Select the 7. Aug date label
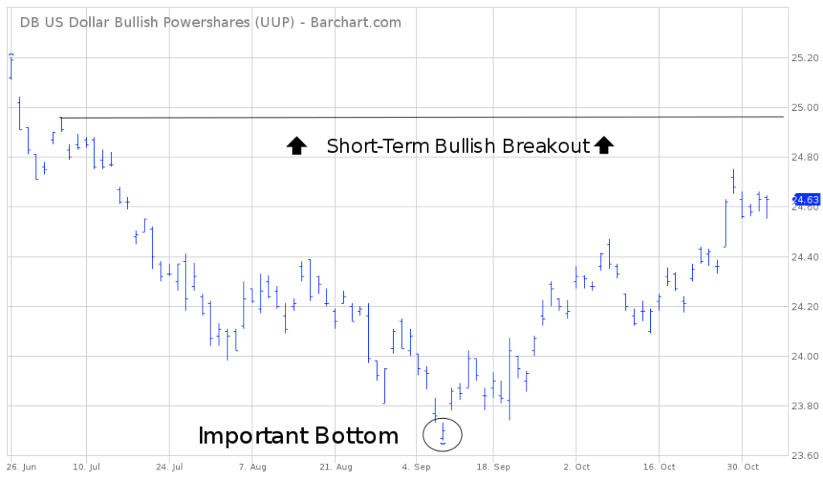823x504 pixels. 252,467
